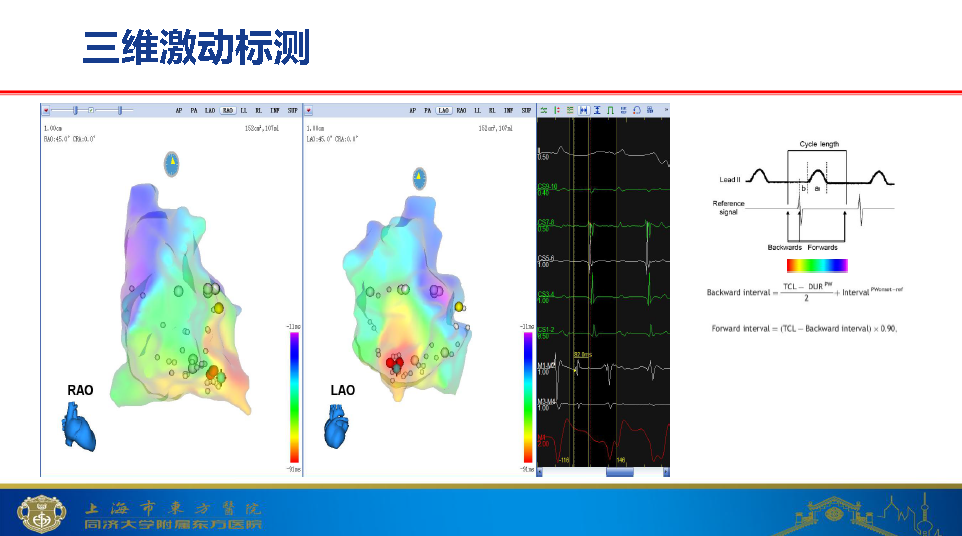Screen dimensions: 962x536
Task: Select the AP view in the left map panel
Action: pos(179,109)
